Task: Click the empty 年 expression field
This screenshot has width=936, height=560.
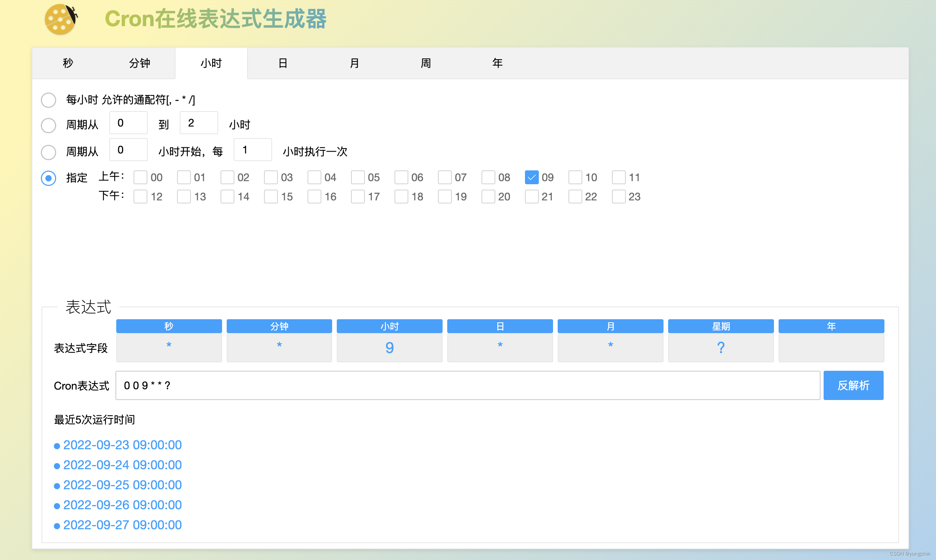Action: pos(831,347)
